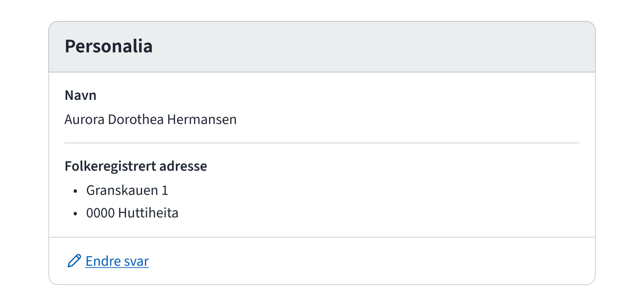Click the Folkeregistrert adresse heading

(x=136, y=166)
